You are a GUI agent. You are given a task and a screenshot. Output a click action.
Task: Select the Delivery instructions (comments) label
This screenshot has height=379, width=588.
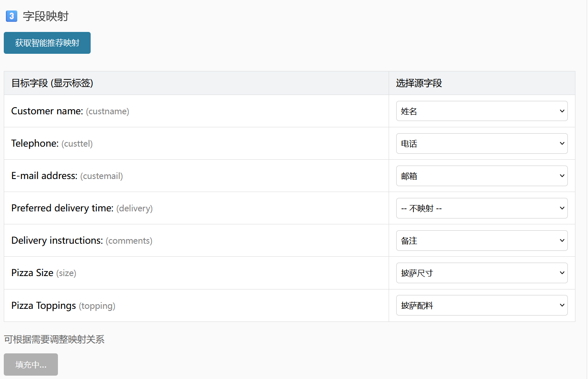pos(81,240)
